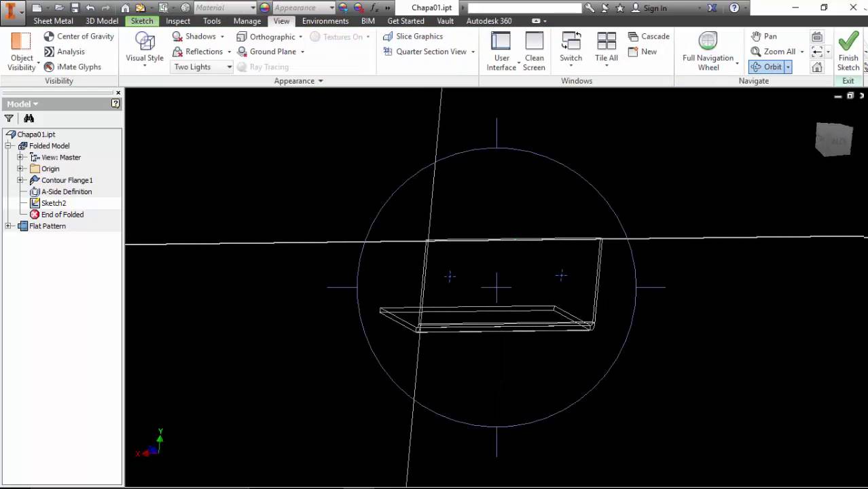Click the Finish Sketch checkmark icon
Screen dimensions: 868x489
tap(848, 42)
